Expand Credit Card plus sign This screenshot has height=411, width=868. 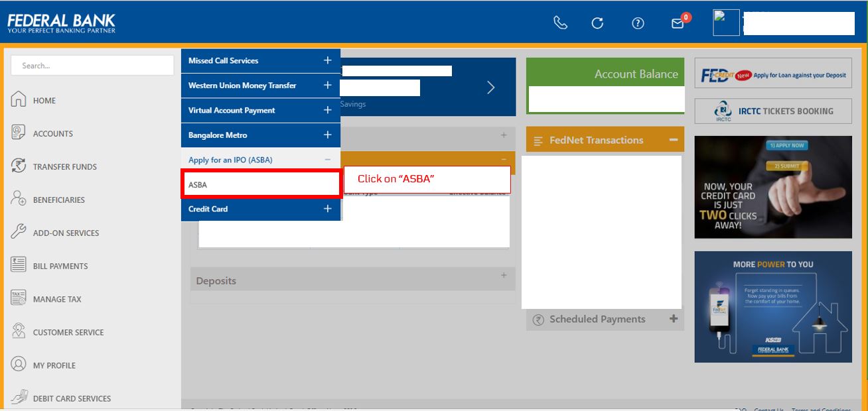pos(327,209)
